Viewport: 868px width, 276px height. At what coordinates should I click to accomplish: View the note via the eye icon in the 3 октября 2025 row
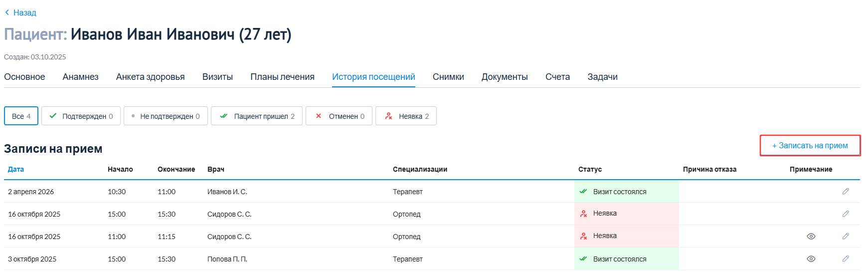811,259
